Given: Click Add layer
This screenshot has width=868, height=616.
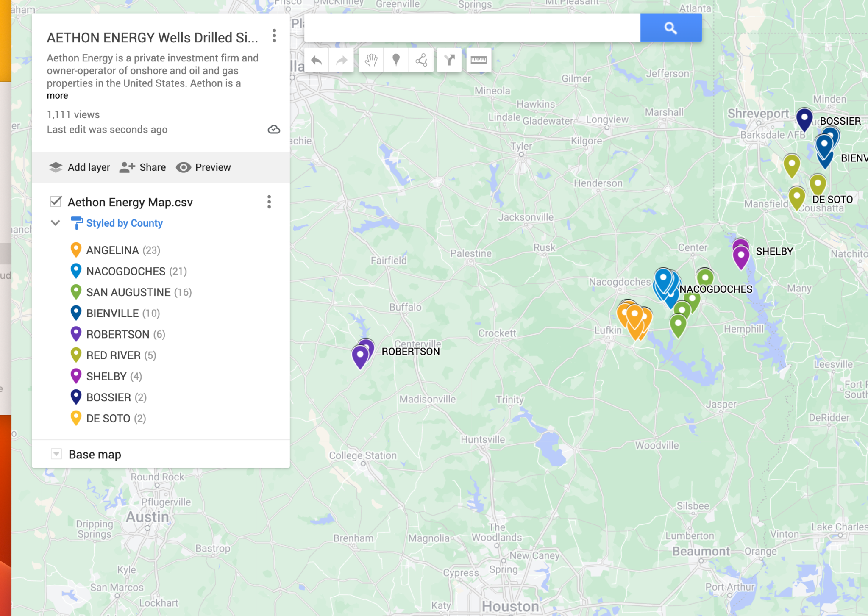Looking at the screenshot, I should click(80, 167).
